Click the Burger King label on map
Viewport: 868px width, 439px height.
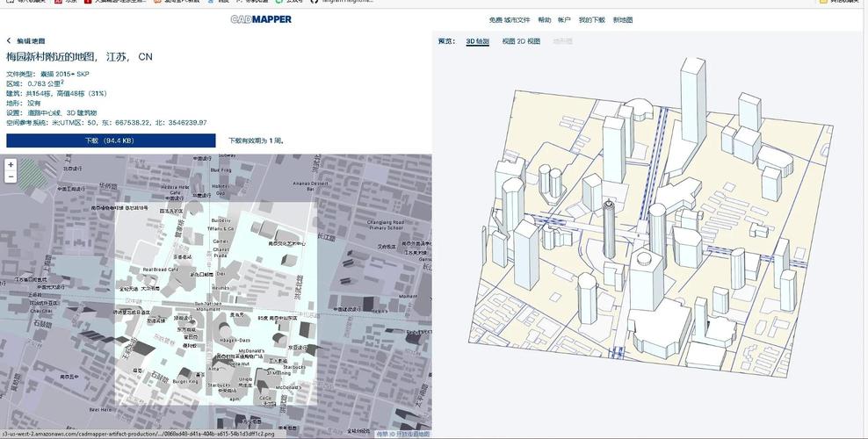185,382
